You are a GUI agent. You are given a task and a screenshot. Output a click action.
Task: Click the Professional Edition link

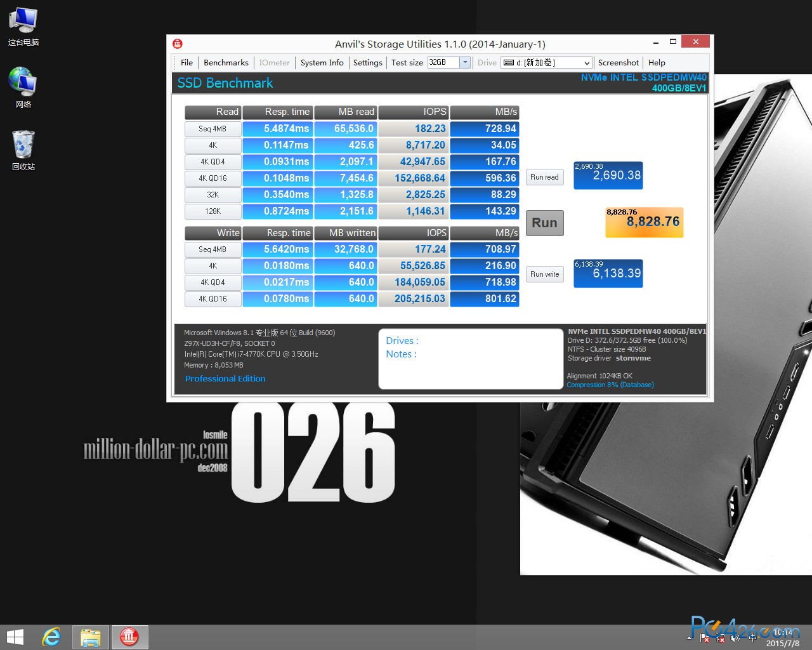(x=225, y=378)
